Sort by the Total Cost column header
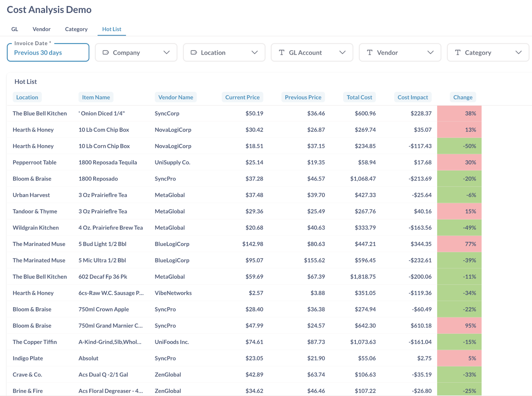The width and height of the screenshot is (532, 396). pyautogui.click(x=359, y=97)
